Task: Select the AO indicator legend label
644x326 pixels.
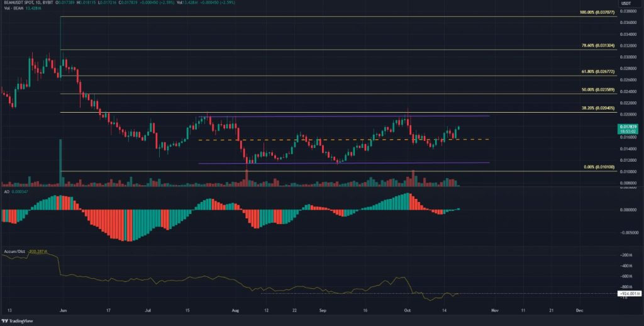Action: (x=6, y=191)
